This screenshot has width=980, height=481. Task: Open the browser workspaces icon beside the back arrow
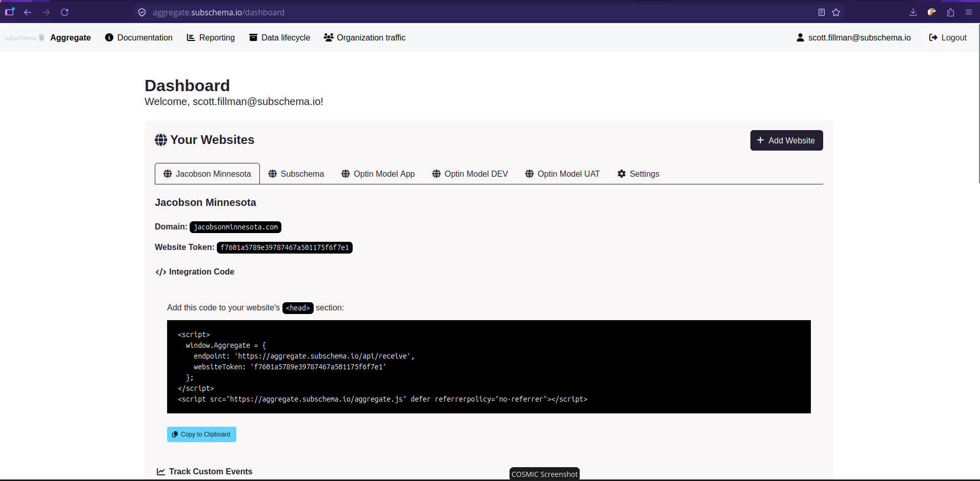pyautogui.click(x=9, y=12)
